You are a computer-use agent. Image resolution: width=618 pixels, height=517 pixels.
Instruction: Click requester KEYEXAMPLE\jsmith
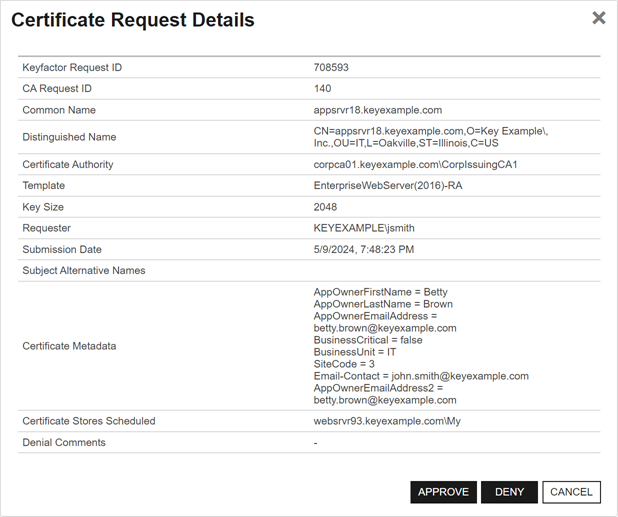point(364,228)
